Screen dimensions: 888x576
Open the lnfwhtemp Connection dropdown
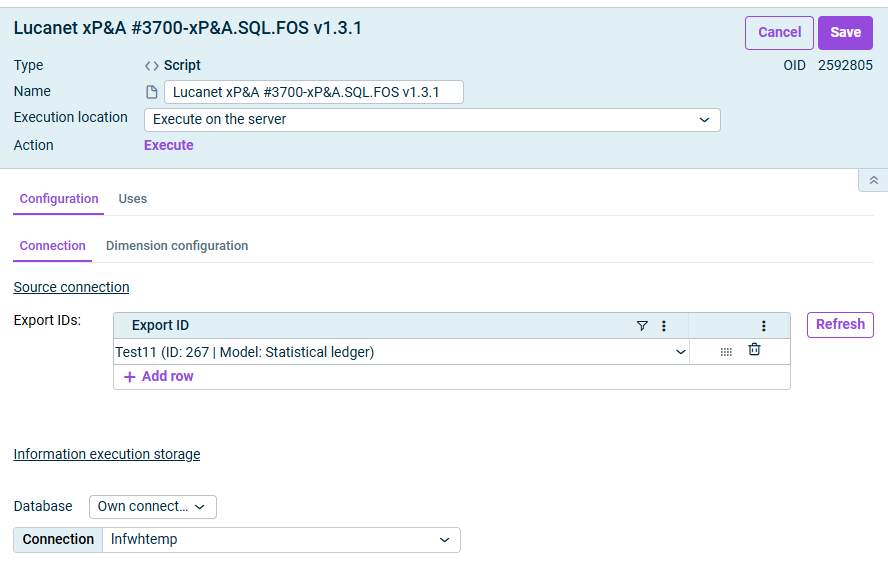click(x=281, y=540)
